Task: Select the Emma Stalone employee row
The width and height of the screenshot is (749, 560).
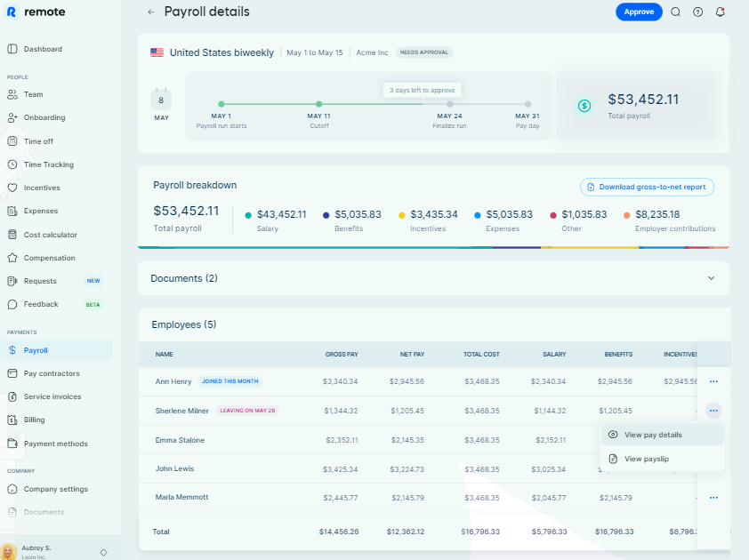Action: click(180, 440)
